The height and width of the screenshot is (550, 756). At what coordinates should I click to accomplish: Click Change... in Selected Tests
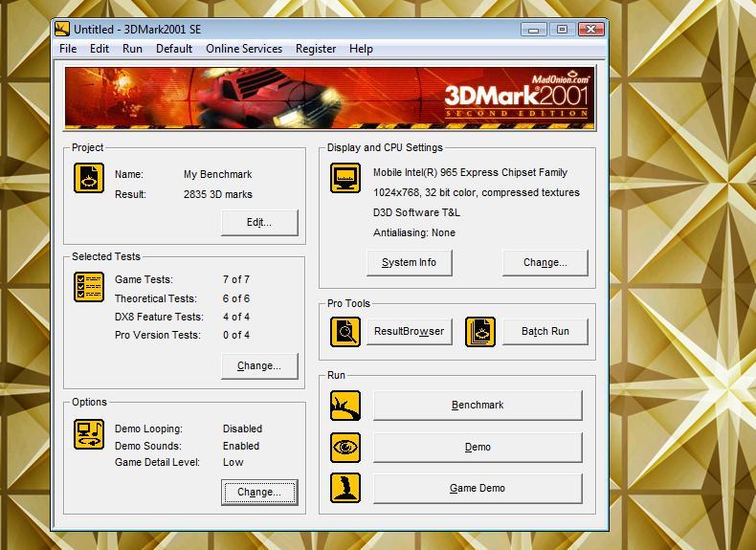coord(259,365)
